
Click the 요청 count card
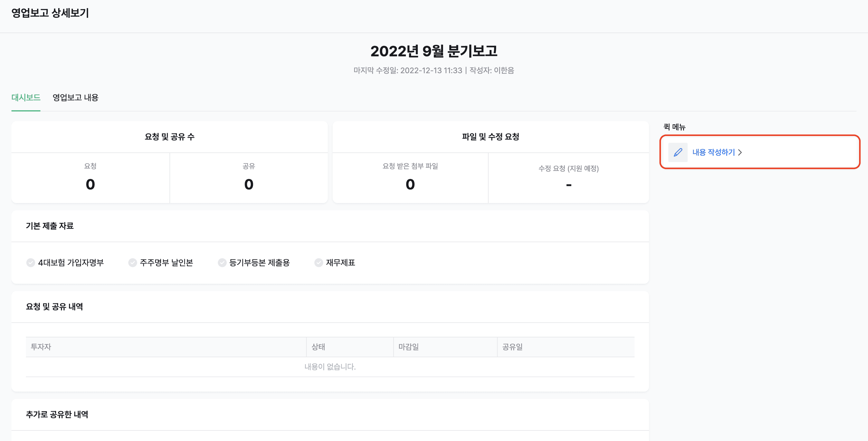pos(90,178)
